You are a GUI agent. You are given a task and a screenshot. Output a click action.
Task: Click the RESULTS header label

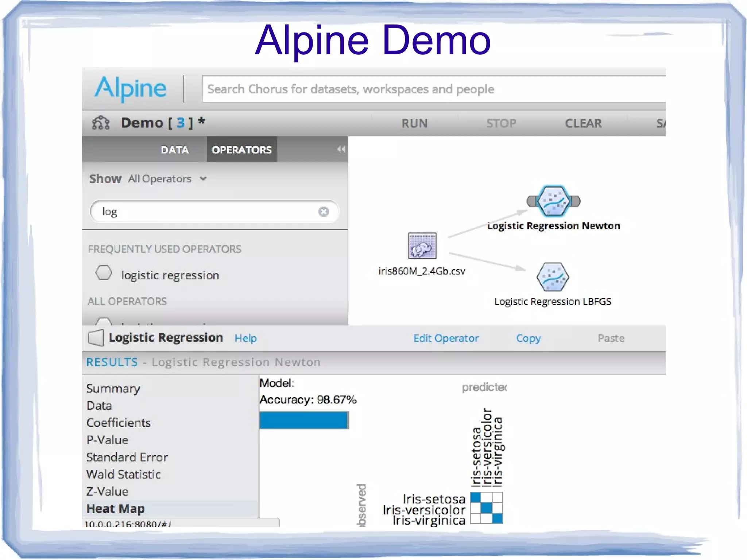click(x=112, y=362)
